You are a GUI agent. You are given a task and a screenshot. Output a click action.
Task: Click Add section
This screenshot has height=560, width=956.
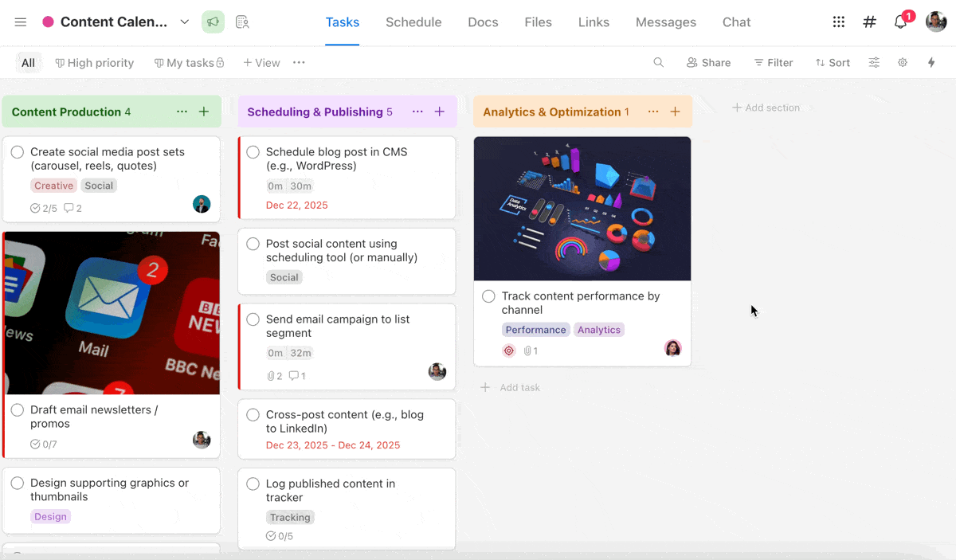[x=766, y=108]
